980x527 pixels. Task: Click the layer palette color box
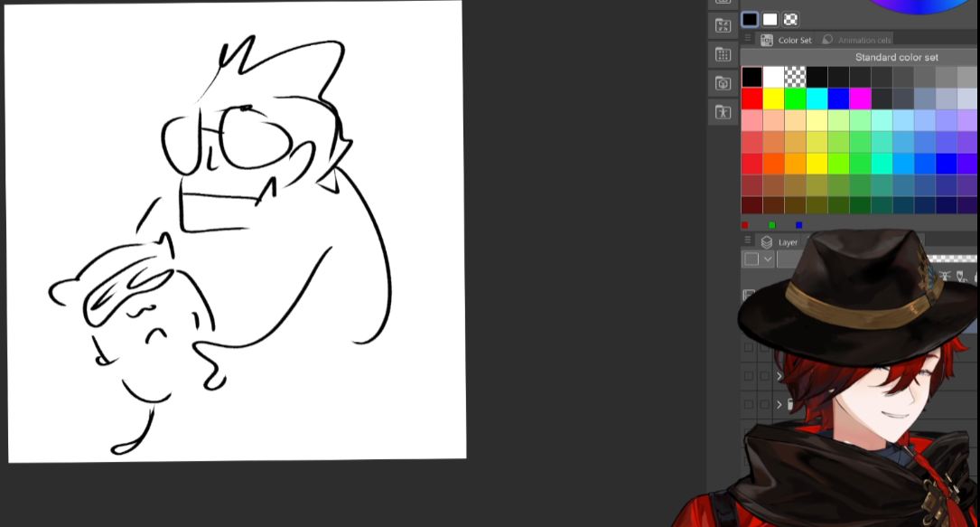coord(751,259)
